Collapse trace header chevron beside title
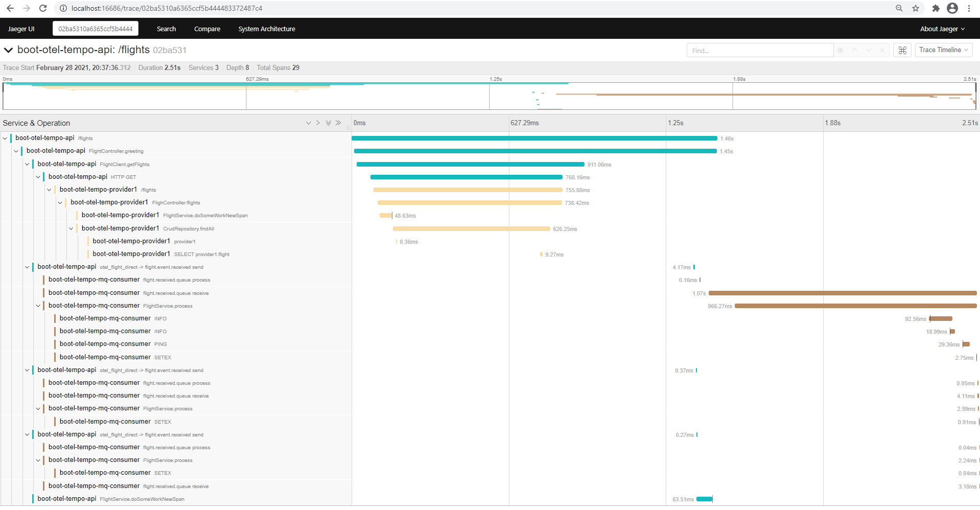The image size is (980, 510). point(8,50)
